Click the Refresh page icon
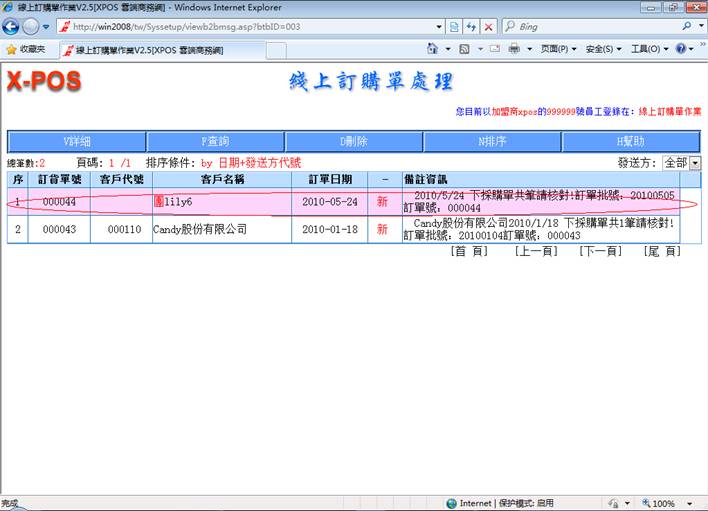The image size is (708, 511). pos(471,26)
